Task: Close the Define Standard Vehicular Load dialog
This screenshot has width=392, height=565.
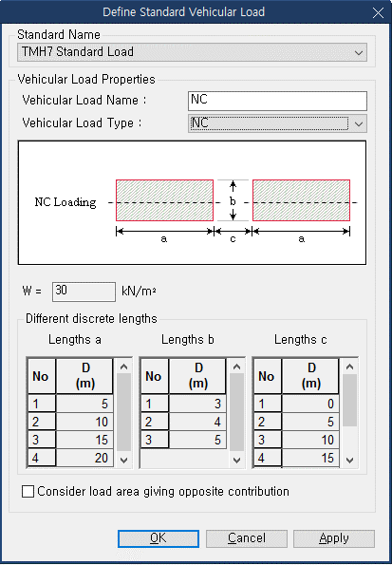Action: 378,13
